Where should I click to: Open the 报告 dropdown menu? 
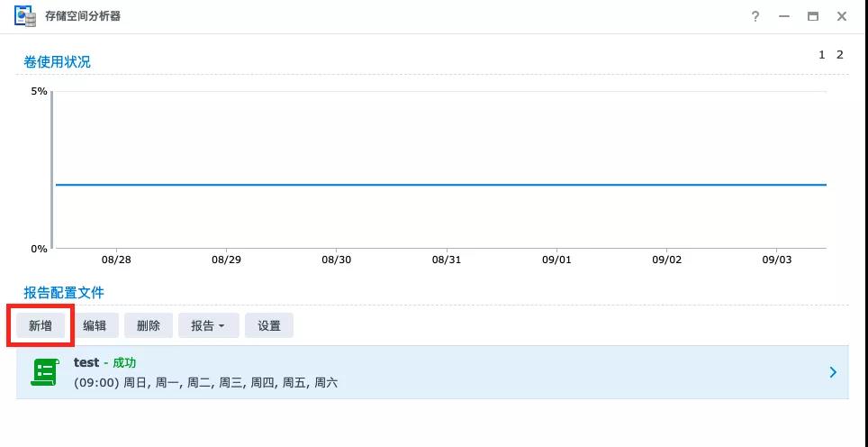pos(208,325)
